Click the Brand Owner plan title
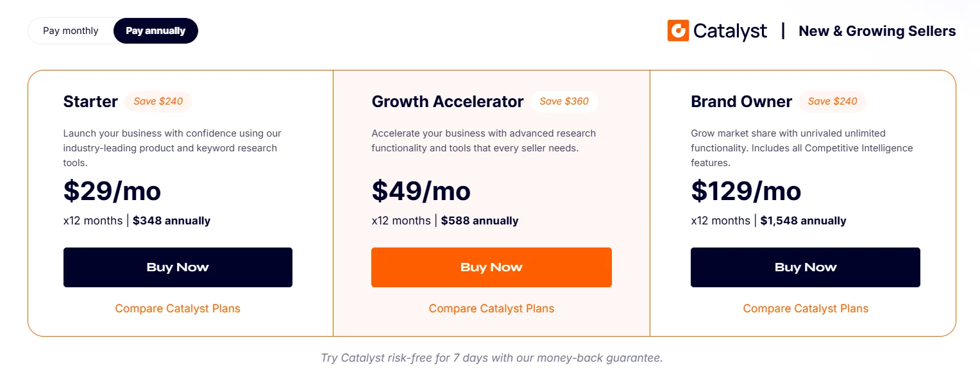 point(741,101)
